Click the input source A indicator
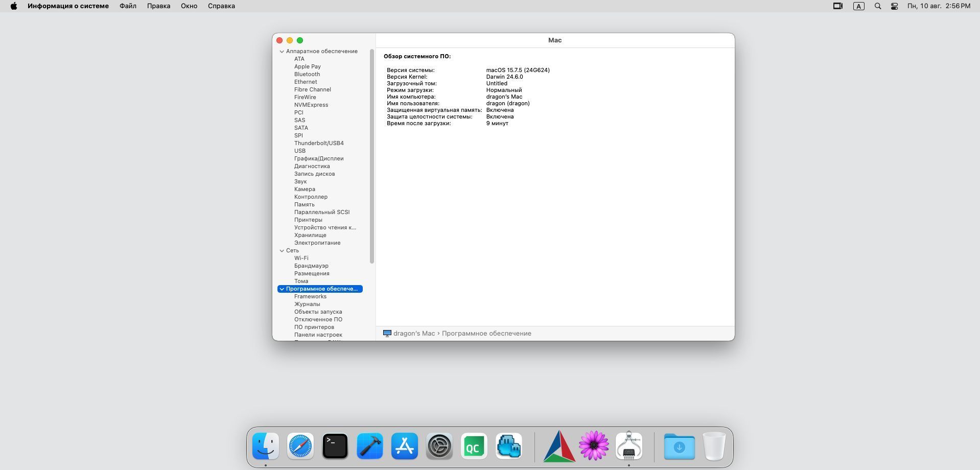980x470 pixels. pos(859,6)
